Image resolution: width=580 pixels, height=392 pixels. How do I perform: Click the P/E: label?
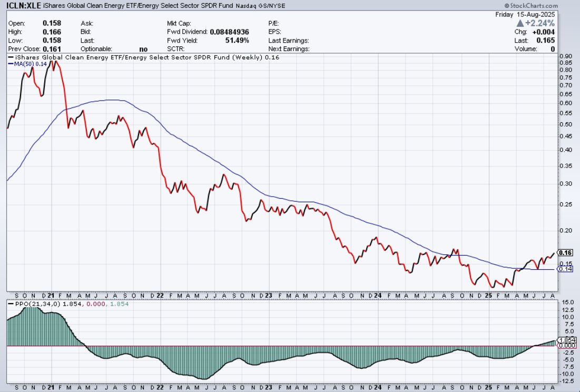[273, 23]
